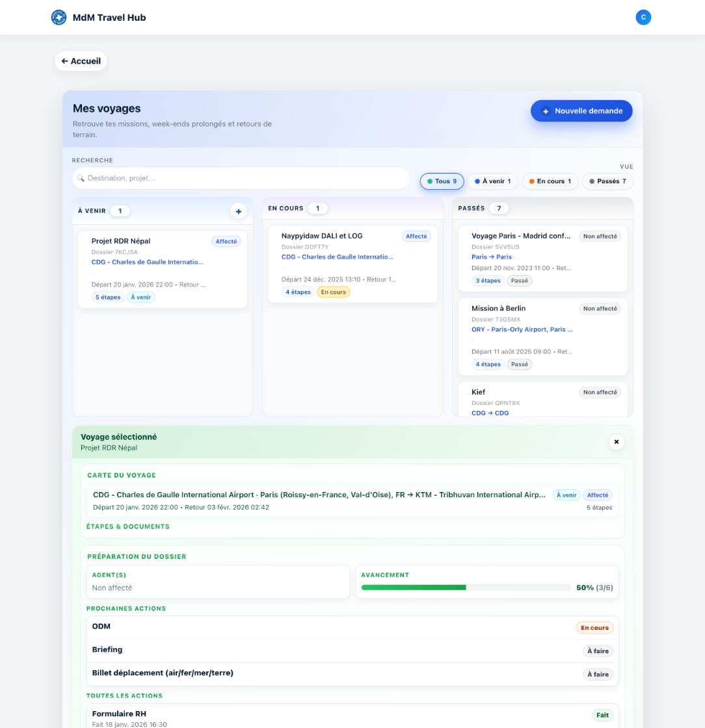Filter trips by À venir view
This screenshot has height=728, width=705.
492,181
